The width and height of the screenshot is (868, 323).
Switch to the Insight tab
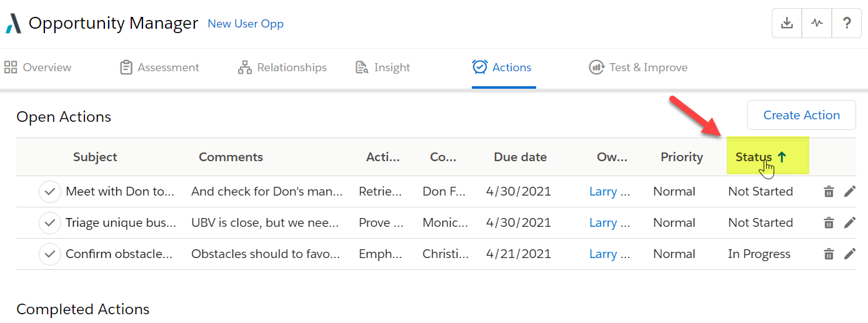tap(382, 67)
